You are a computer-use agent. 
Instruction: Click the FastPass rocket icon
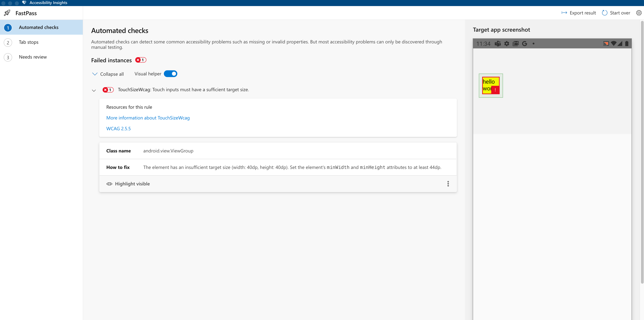click(7, 13)
